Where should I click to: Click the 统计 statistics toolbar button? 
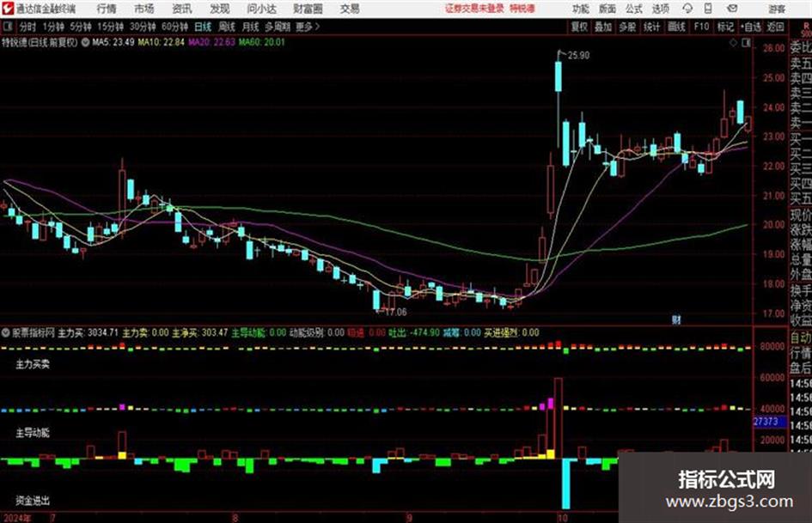point(651,27)
